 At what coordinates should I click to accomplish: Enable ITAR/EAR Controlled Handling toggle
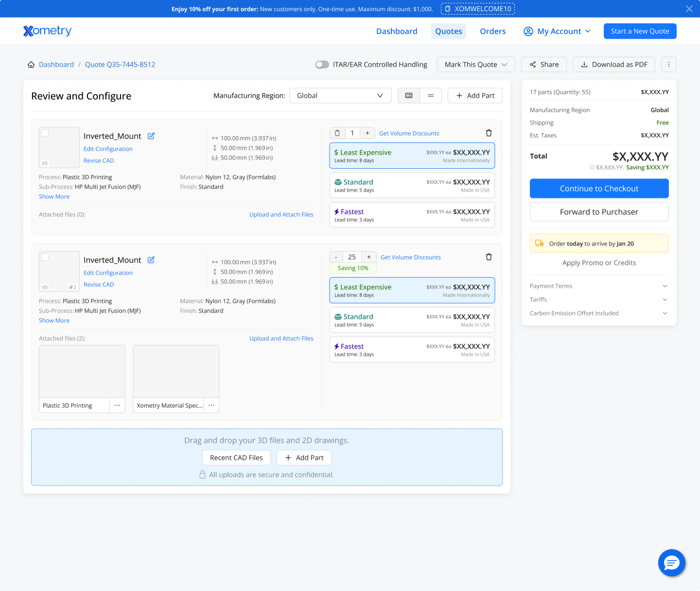322,65
